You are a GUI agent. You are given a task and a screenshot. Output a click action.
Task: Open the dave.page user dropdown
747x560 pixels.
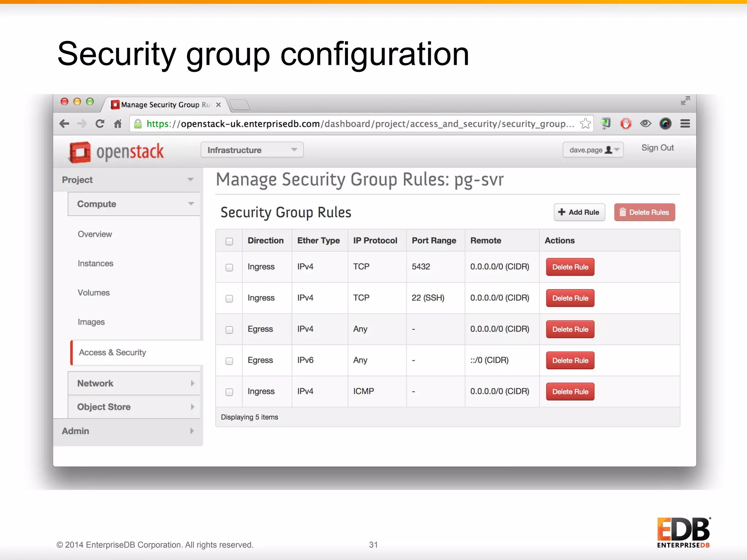tap(593, 150)
